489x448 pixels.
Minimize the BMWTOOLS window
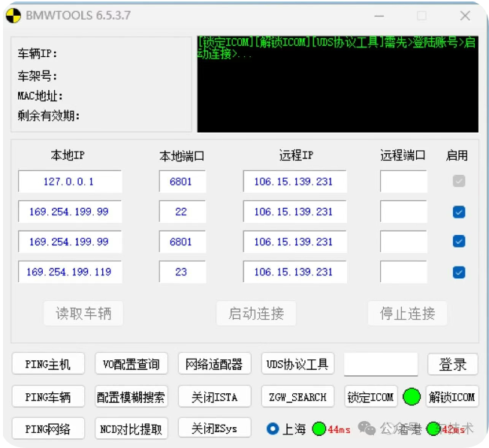(379, 16)
